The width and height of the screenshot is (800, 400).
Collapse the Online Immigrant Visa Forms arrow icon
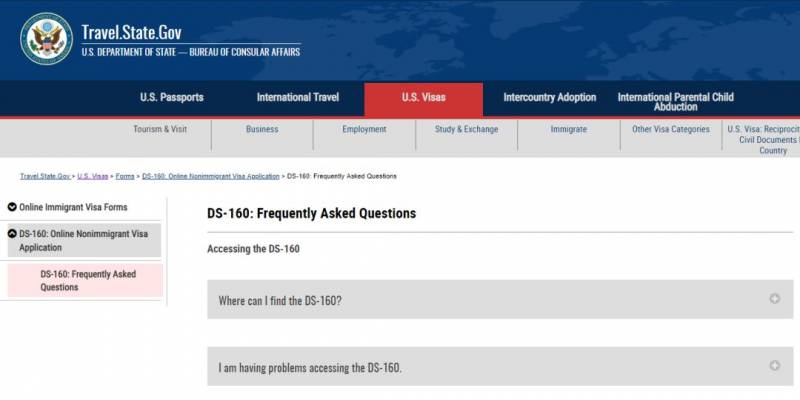12,207
